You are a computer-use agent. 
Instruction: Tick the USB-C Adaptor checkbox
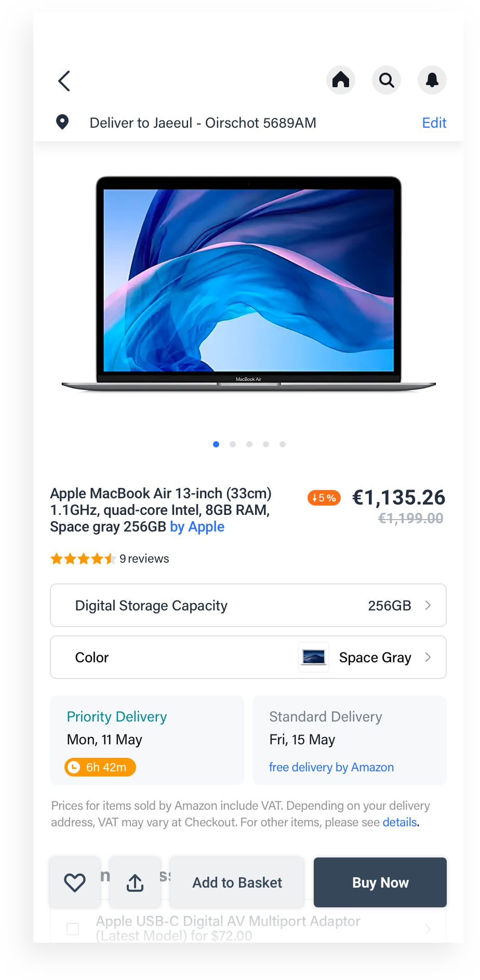(73, 929)
